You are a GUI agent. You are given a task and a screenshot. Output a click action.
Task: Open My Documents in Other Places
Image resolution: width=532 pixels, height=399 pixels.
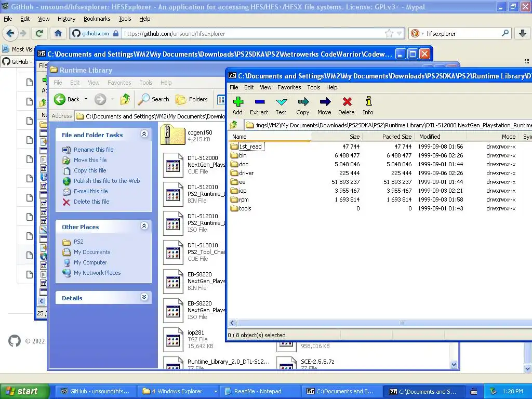point(92,252)
